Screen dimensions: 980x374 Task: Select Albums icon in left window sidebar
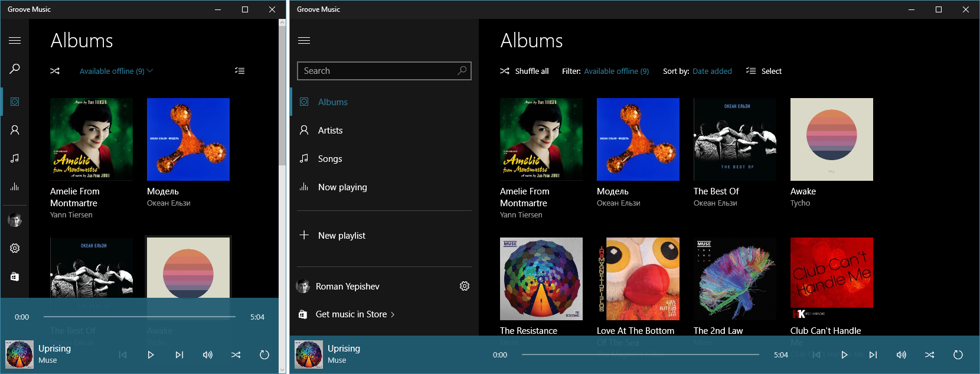click(x=15, y=102)
